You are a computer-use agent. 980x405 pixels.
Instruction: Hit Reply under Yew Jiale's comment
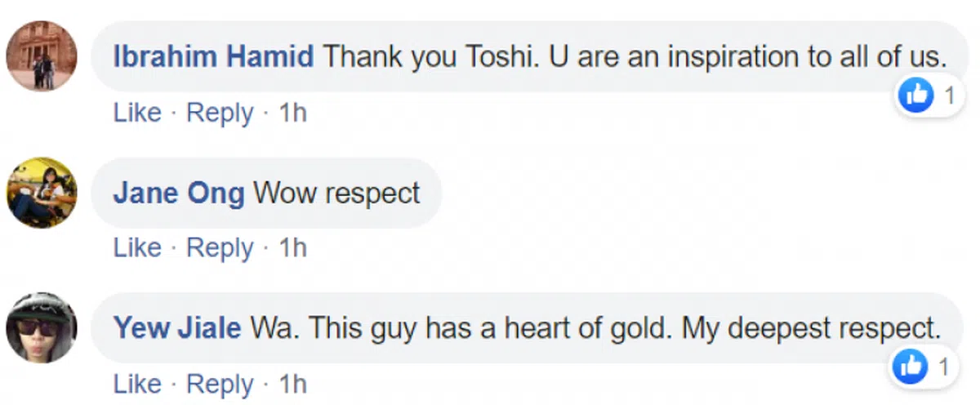point(220,384)
